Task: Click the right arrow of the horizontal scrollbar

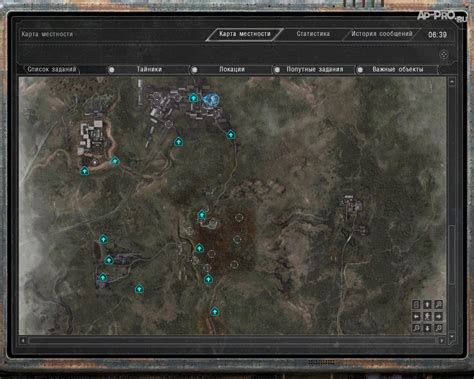Action: pos(442,341)
